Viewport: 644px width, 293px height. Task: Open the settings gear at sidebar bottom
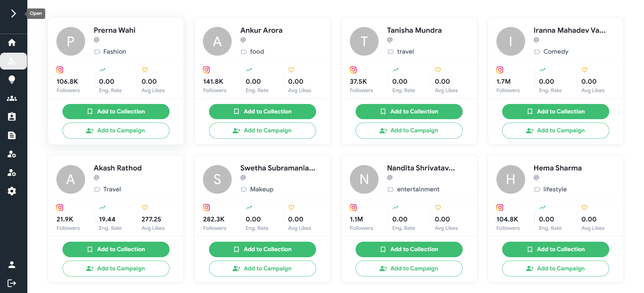[x=12, y=191]
